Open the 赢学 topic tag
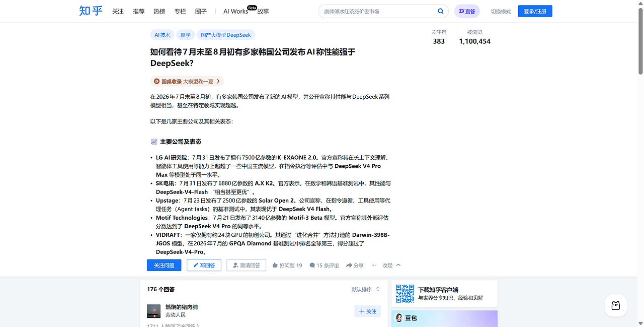 click(x=186, y=35)
